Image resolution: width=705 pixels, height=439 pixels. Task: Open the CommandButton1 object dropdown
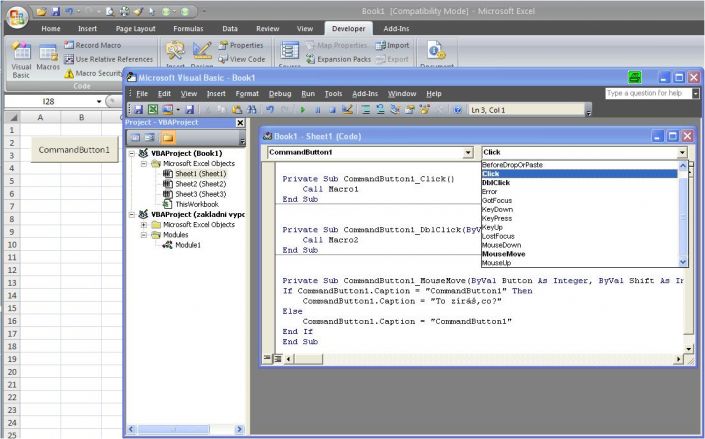click(x=468, y=152)
